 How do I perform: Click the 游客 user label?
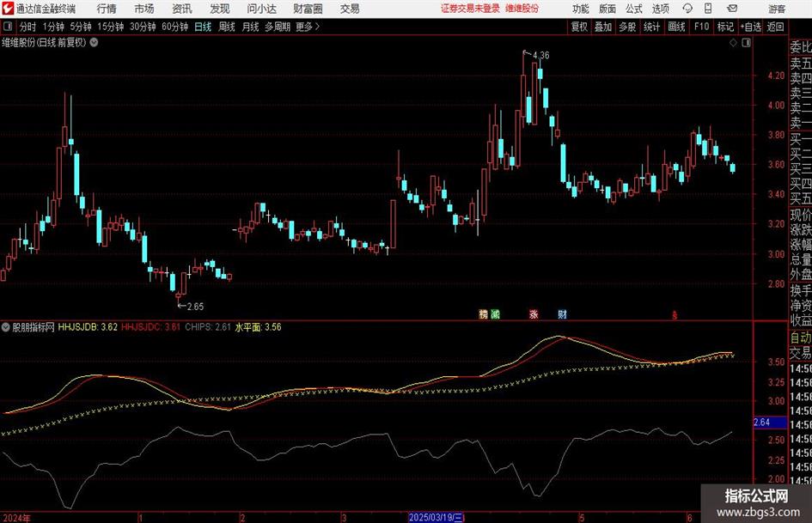click(x=777, y=9)
